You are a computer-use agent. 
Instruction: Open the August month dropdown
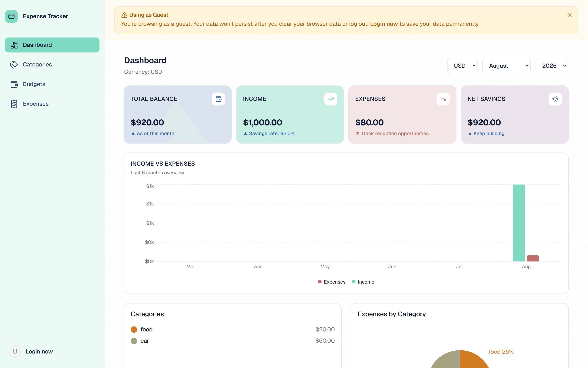(506, 65)
